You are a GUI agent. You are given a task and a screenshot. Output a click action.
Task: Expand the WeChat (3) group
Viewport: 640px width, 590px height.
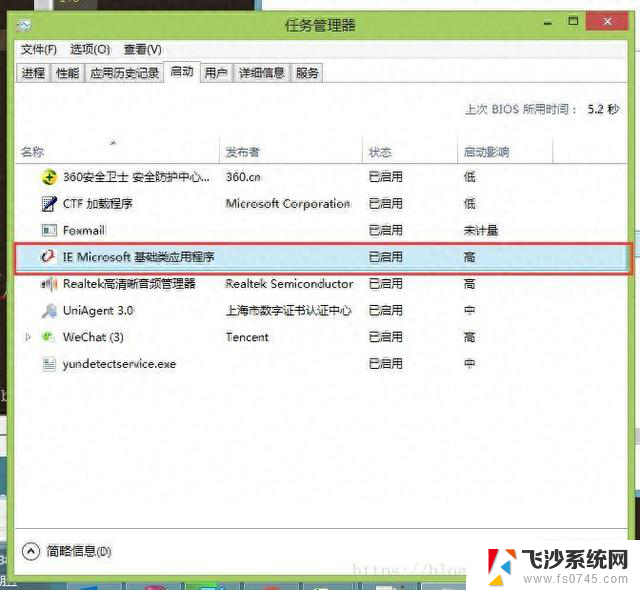coord(28,337)
